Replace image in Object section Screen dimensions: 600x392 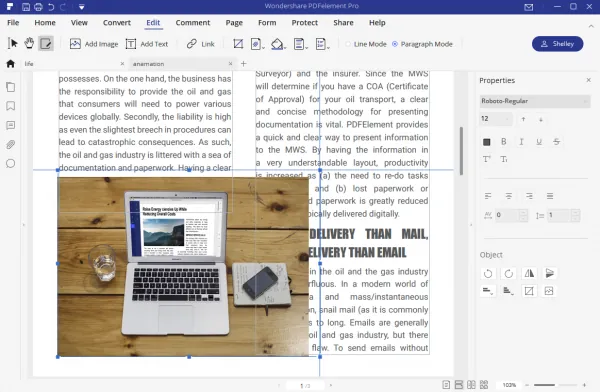tap(549, 291)
